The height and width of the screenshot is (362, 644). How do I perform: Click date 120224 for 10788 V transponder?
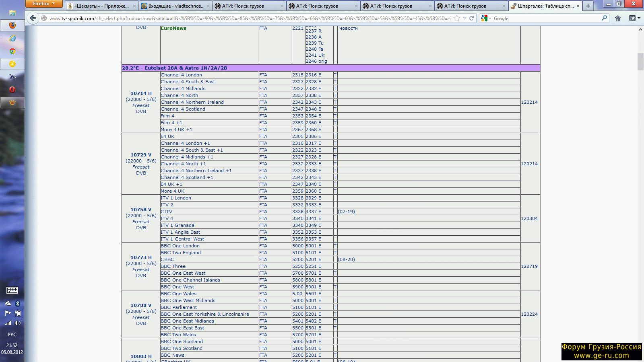(x=529, y=314)
